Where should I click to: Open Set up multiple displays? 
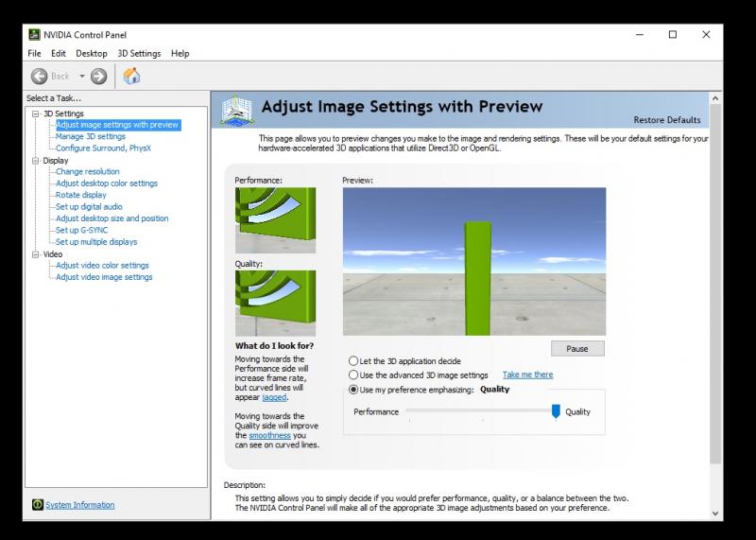point(96,242)
